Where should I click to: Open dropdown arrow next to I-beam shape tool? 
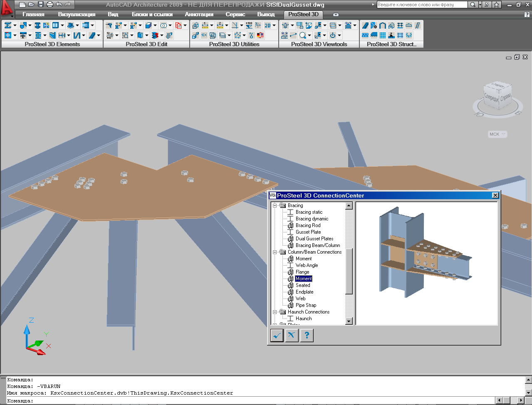(15, 25)
